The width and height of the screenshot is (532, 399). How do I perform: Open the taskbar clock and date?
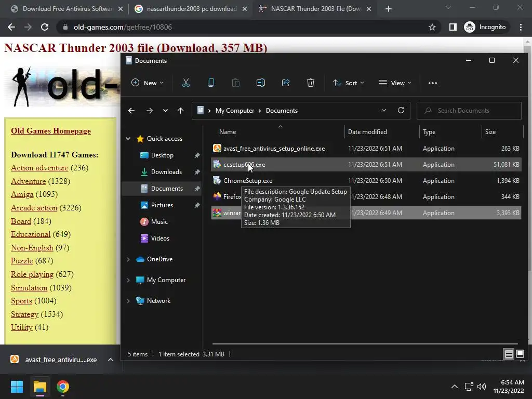[509, 387]
